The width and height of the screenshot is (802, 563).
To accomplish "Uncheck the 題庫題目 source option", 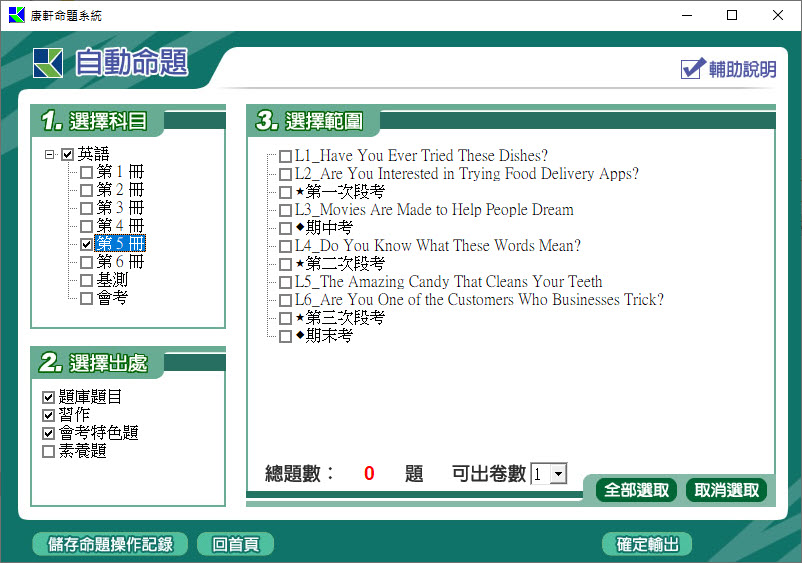I will [48, 398].
